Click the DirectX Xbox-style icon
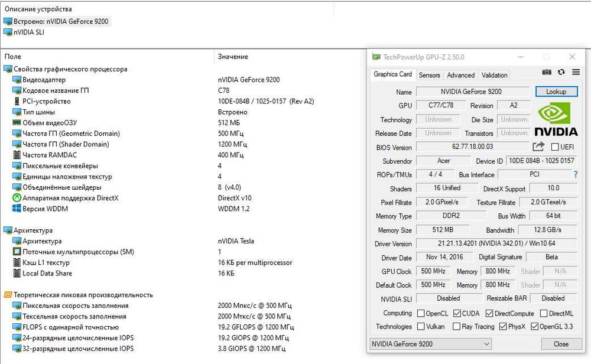 pos(17,198)
